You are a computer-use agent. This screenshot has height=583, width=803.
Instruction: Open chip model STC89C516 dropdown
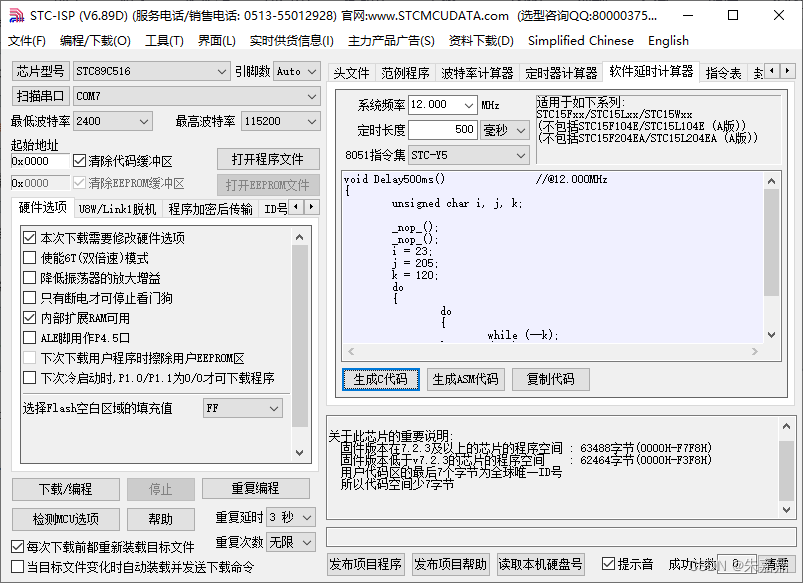click(x=151, y=71)
